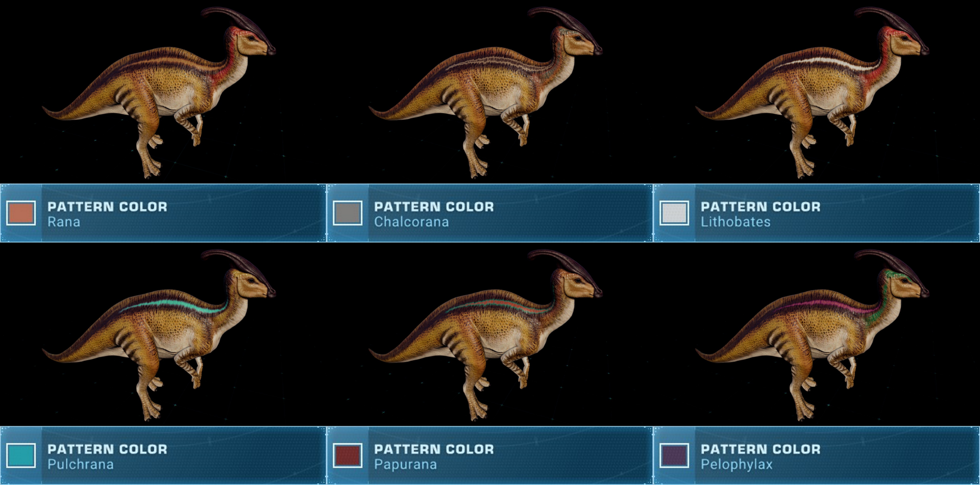
Task: Select the Pelophylax purple color swatch
Action: pos(674,455)
